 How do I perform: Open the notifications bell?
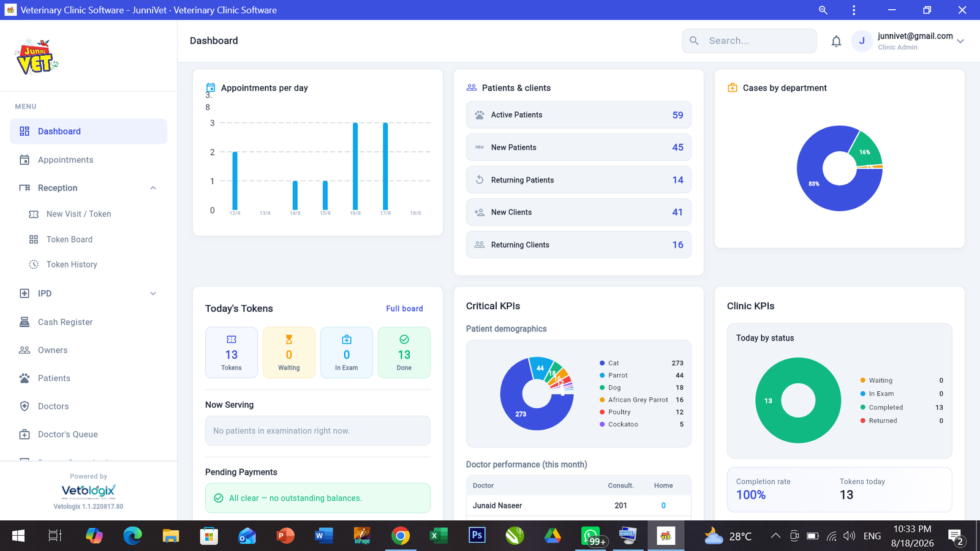click(x=836, y=41)
